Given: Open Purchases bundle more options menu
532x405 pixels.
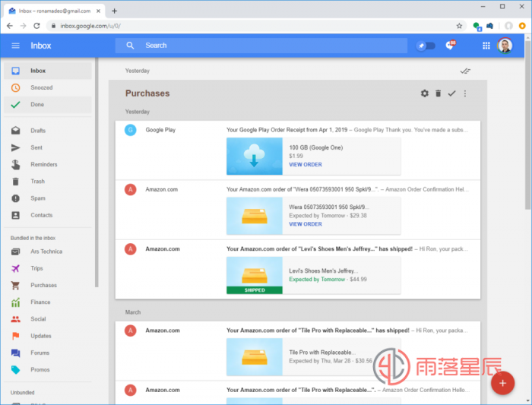Looking at the screenshot, I should tap(465, 93).
